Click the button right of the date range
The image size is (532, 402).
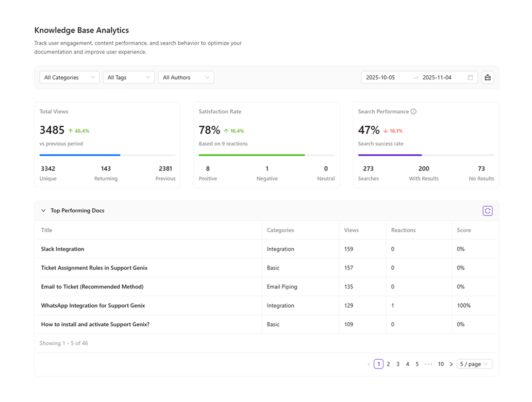tap(487, 77)
